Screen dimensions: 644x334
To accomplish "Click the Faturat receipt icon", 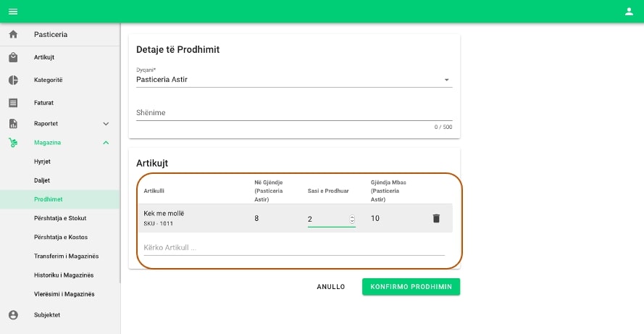I will pos(13,103).
